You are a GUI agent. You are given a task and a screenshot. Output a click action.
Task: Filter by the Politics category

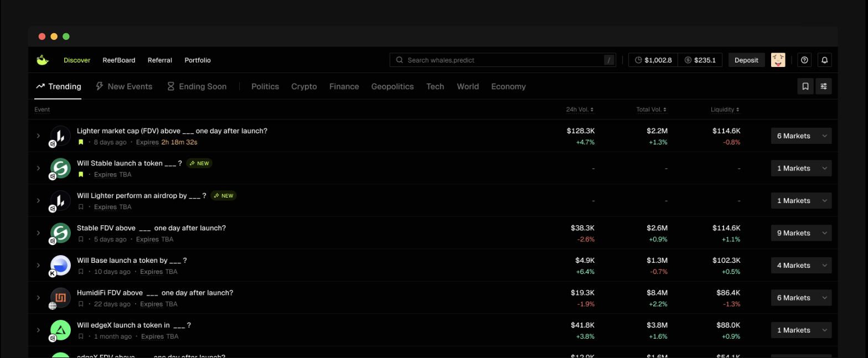265,86
